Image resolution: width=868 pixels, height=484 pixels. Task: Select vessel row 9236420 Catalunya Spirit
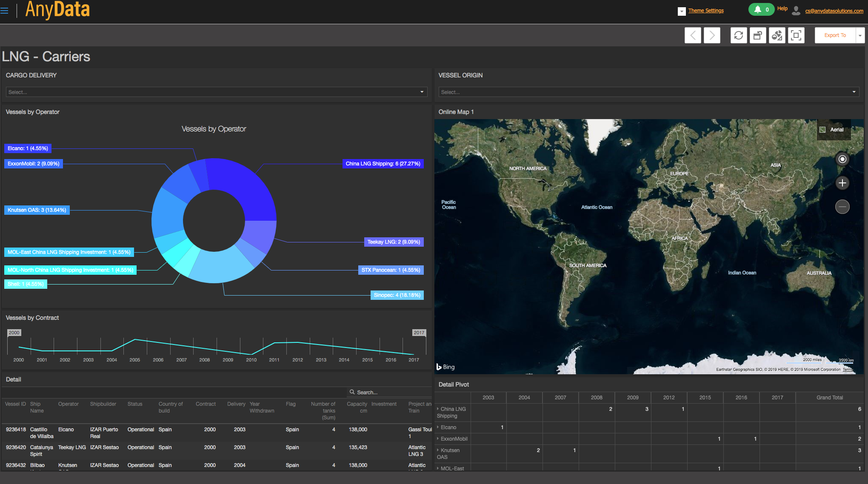pos(217,451)
